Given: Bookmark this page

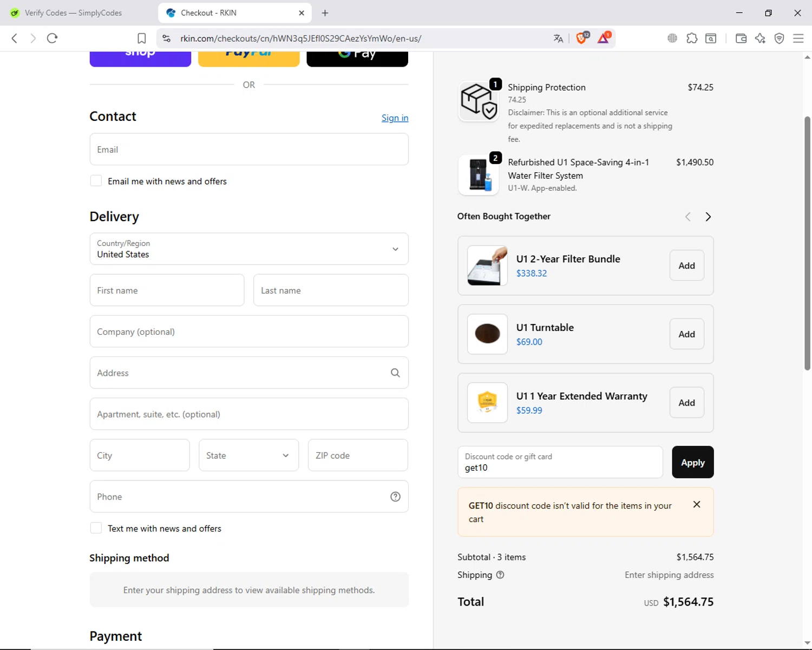Looking at the screenshot, I should tap(142, 38).
